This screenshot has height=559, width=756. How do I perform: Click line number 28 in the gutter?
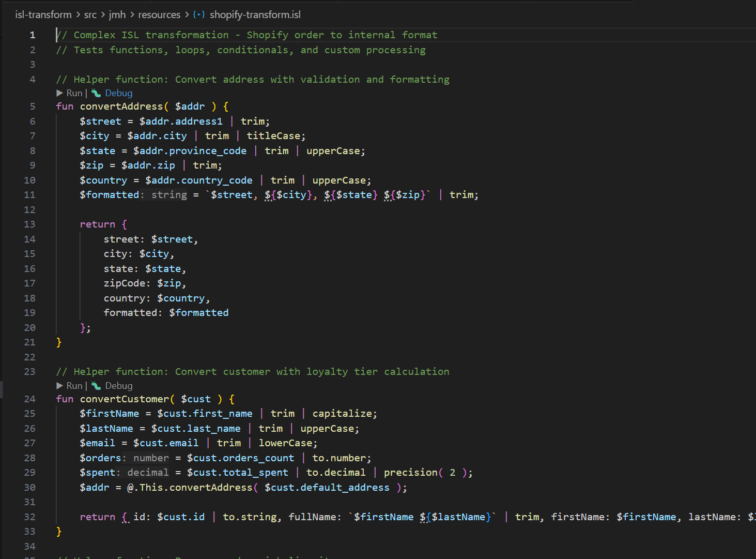[x=29, y=458]
